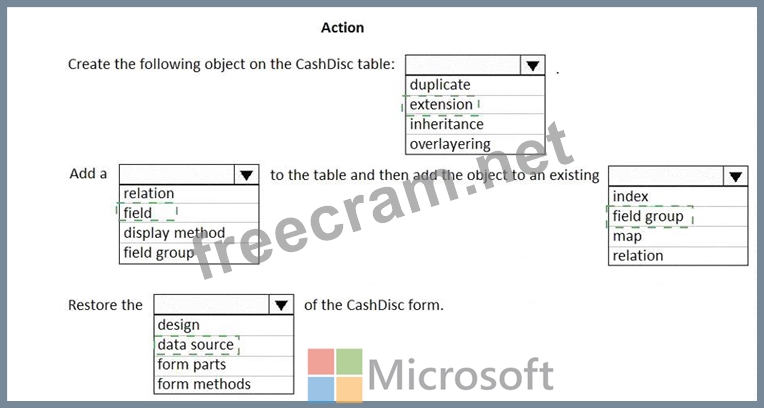Select 'inheritance' option
The image size is (764, 408).
point(475,124)
